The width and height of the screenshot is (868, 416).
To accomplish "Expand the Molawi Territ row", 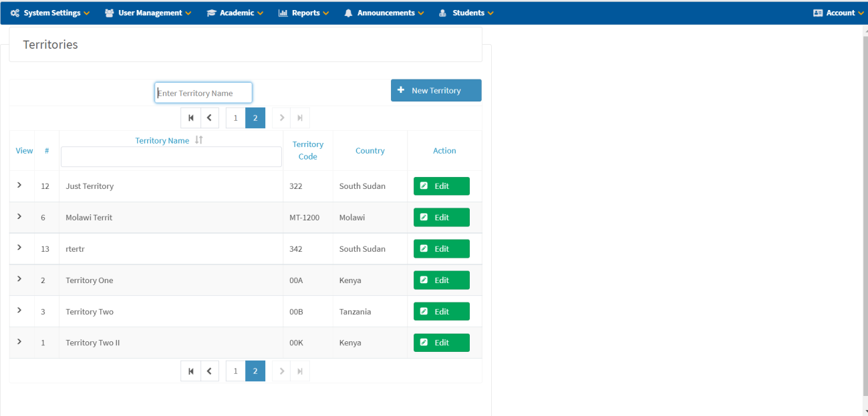I will coord(19,216).
